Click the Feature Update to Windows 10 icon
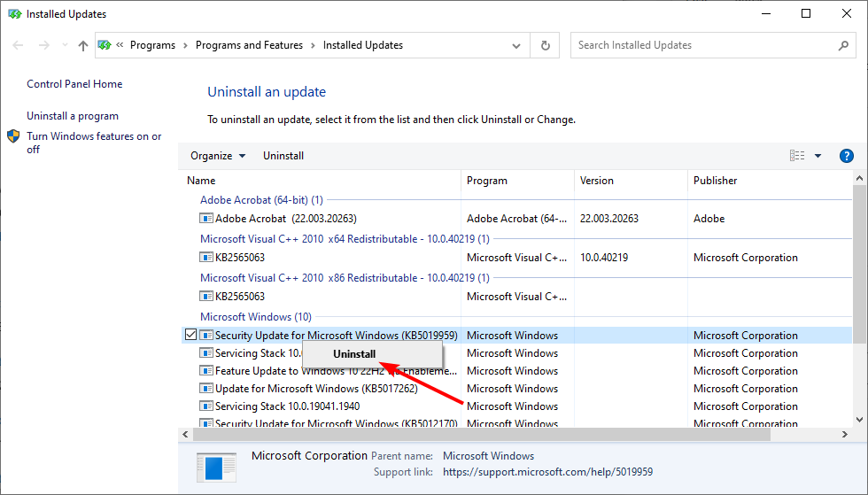Viewport: 868px width, 495px height. (x=205, y=370)
